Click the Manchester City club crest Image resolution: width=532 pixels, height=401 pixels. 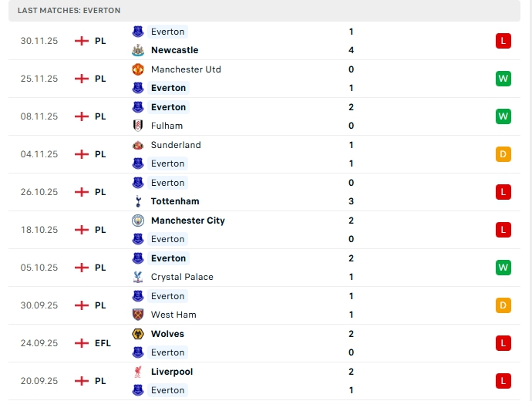point(138,221)
